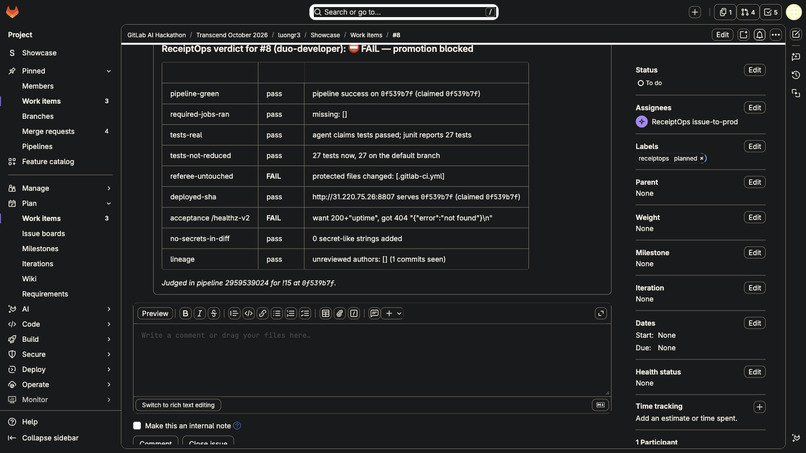The image size is (806, 453).
Task: Open the Showcase breadcrumb link
Action: 325,35
